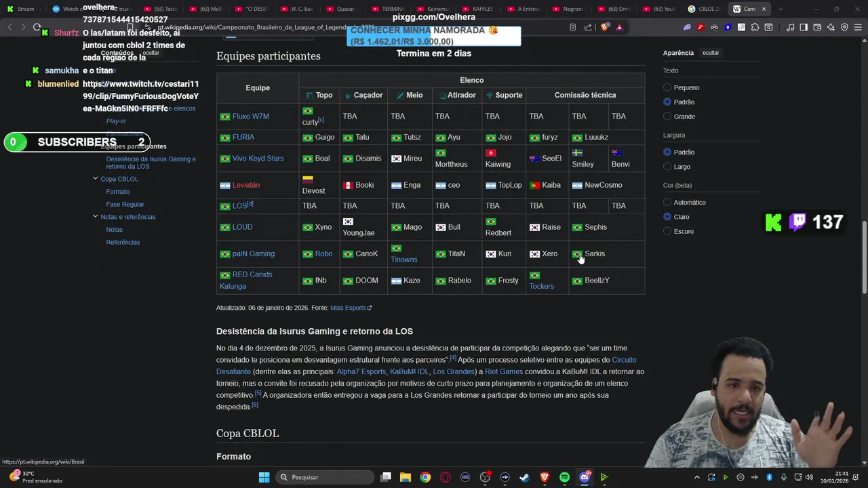Click ocultar next to Aparência
This screenshot has height=488, width=868.
pos(711,53)
